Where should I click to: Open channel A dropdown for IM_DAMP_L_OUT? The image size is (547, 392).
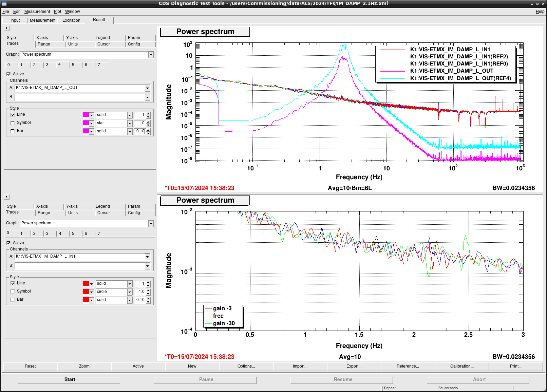(147, 88)
